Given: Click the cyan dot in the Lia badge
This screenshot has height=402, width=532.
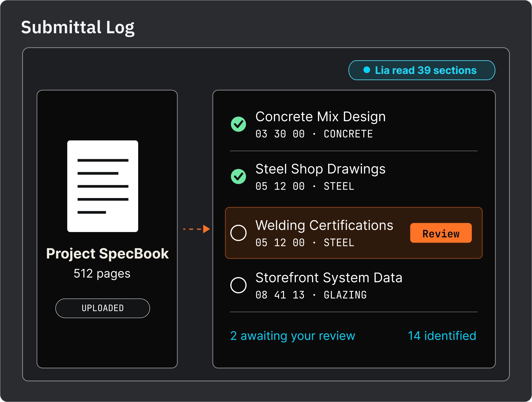Looking at the screenshot, I should pos(367,70).
